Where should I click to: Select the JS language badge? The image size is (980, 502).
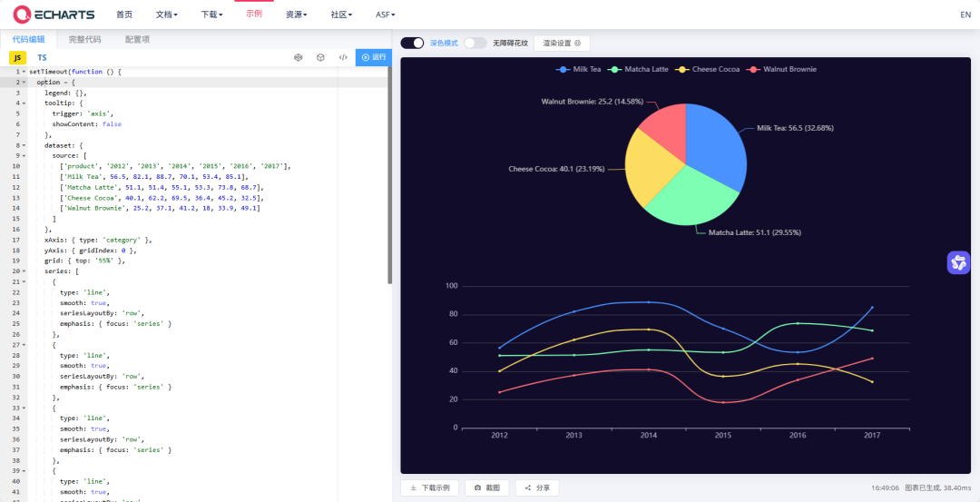pos(17,57)
